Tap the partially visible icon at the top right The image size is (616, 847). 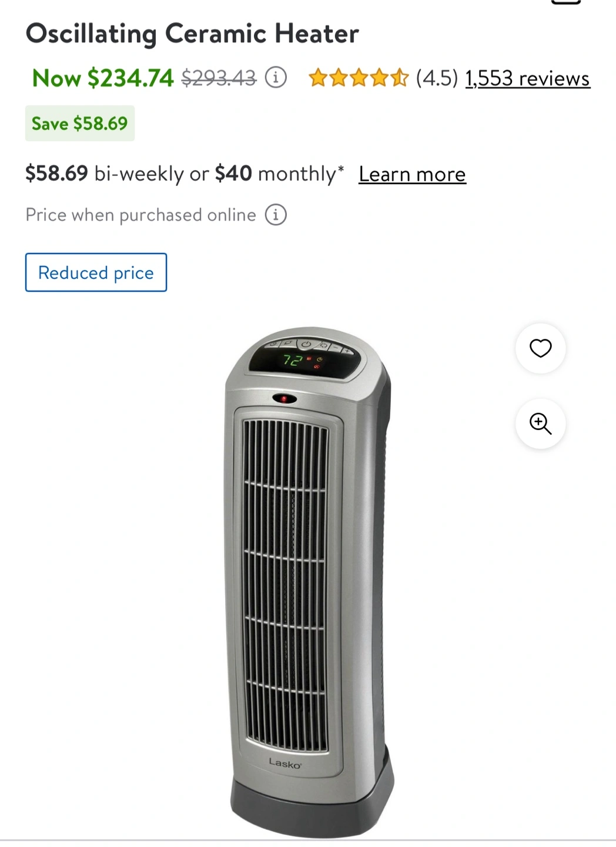[565, 2]
